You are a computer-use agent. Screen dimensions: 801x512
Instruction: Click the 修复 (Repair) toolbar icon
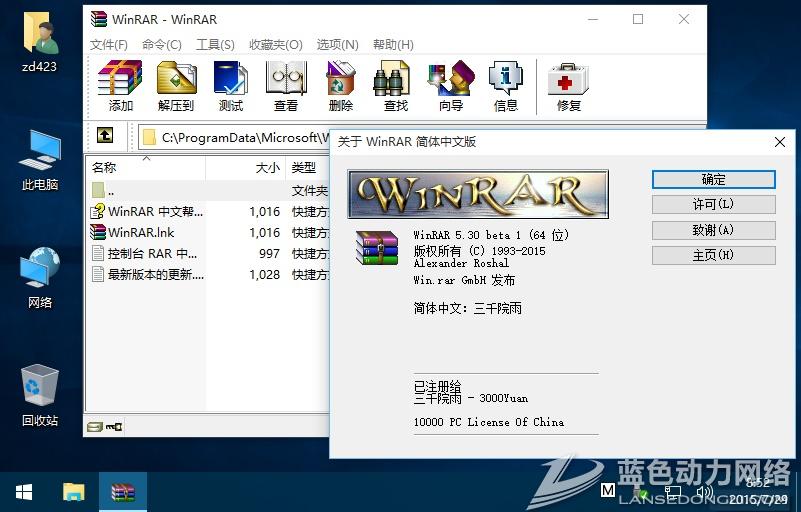point(568,85)
